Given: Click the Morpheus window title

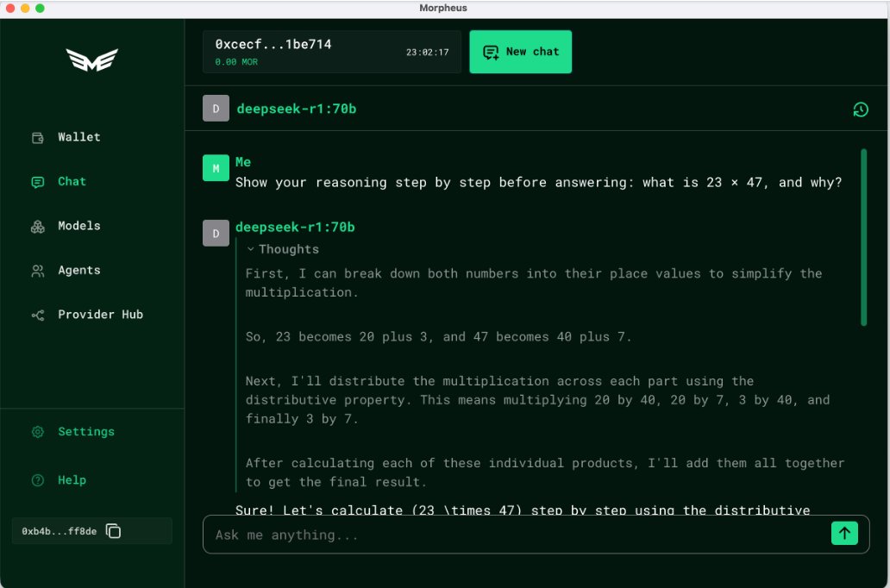Looking at the screenshot, I should (443, 8).
